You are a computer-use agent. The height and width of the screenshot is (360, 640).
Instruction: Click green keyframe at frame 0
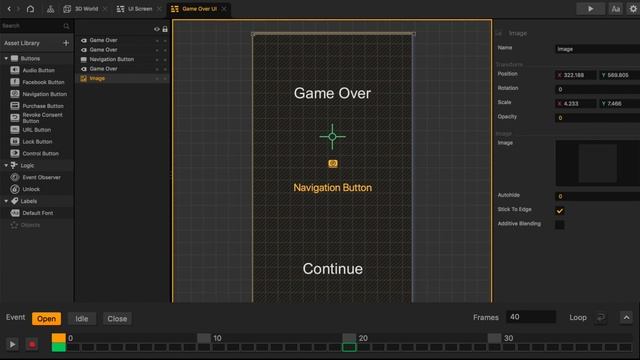58,347
